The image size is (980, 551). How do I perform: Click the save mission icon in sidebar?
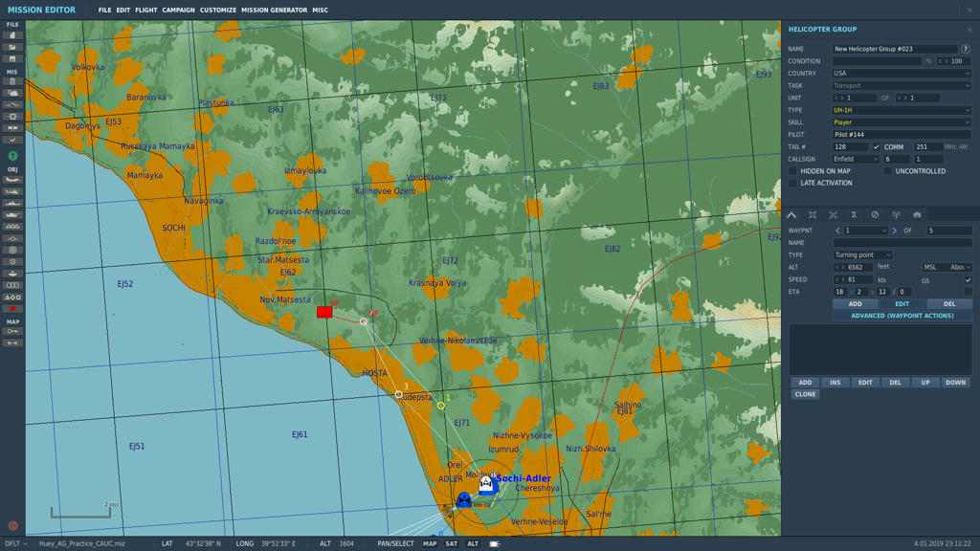coord(12,58)
